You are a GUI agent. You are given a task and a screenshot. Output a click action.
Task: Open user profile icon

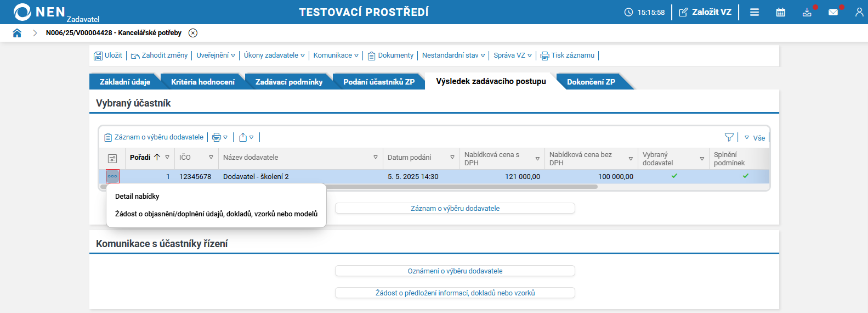[x=859, y=12]
